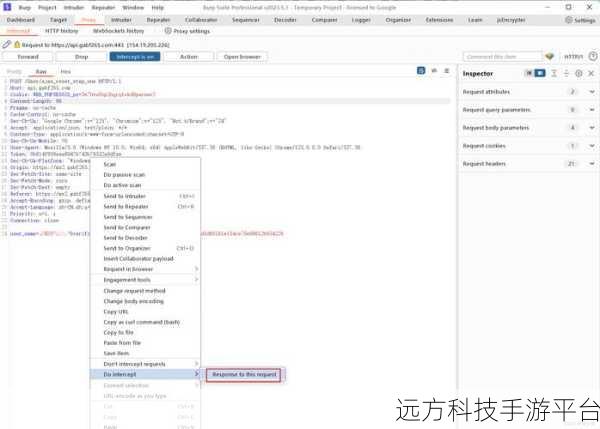
Task: Click the Drop button
Action: 81,57
